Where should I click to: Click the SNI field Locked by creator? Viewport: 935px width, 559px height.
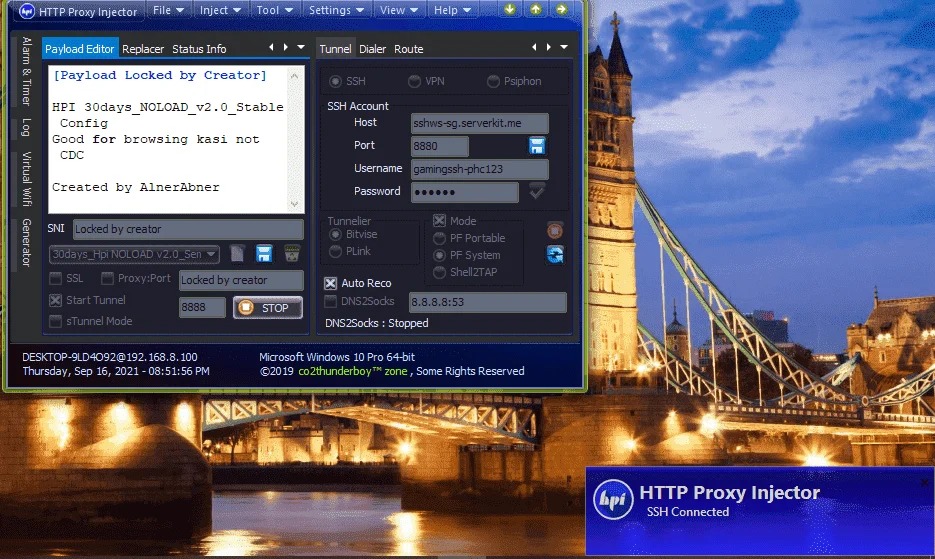click(x=188, y=229)
